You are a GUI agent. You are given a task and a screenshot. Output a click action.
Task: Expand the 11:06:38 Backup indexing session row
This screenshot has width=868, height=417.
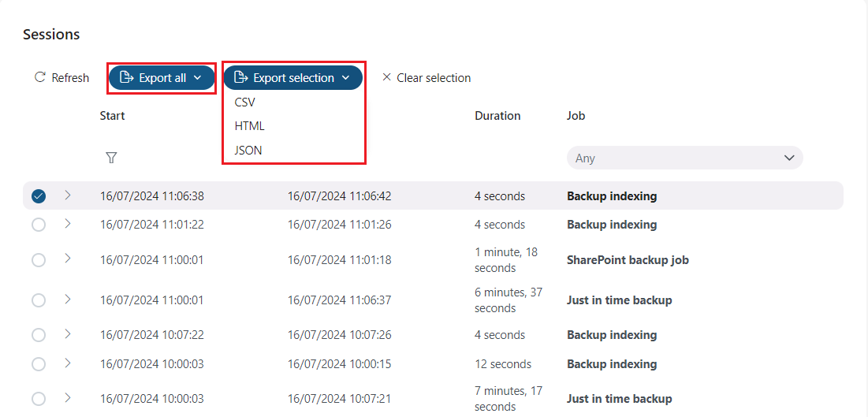(x=67, y=195)
